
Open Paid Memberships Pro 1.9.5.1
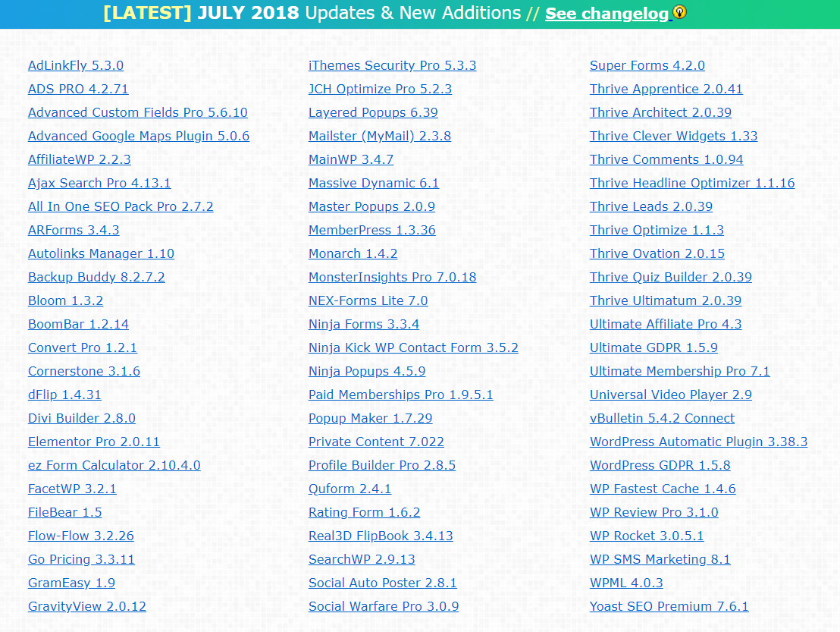(401, 395)
